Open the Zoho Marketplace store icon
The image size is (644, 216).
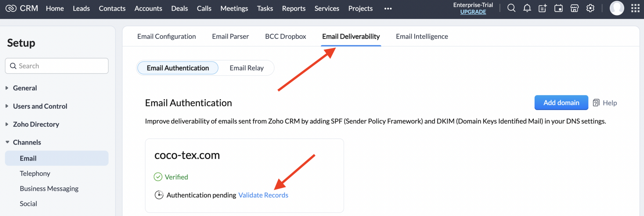point(574,8)
